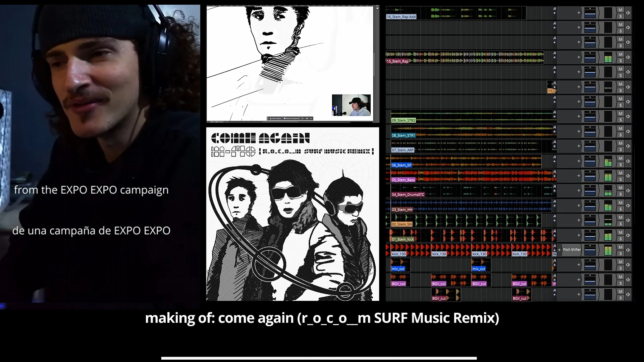This screenshot has height=362, width=644.
Task: Click speaker icon on 05_Stem_Bass track
Action: pos(628,176)
